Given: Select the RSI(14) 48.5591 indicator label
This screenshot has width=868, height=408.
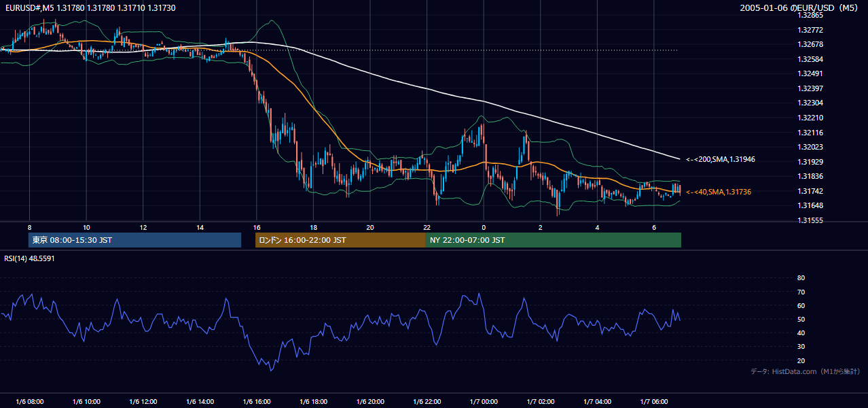Looking at the screenshot, I should [29, 258].
